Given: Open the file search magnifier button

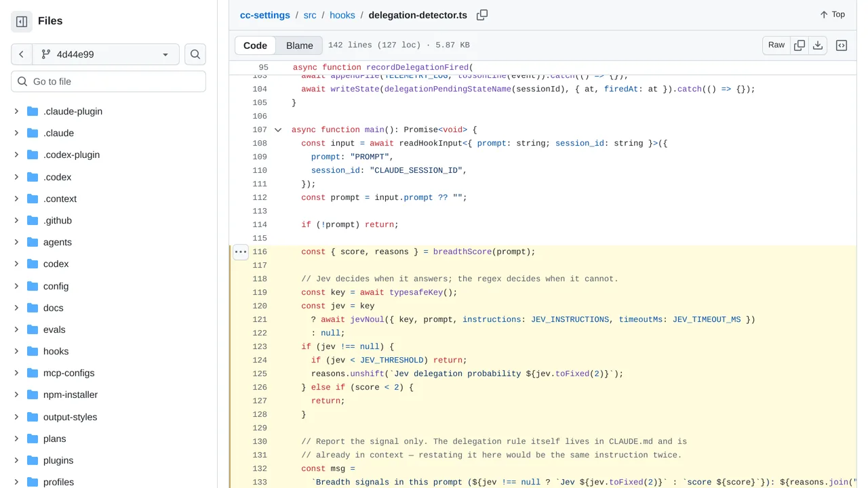Looking at the screenshot, I should pyautogui.click(x=195, y=54).
